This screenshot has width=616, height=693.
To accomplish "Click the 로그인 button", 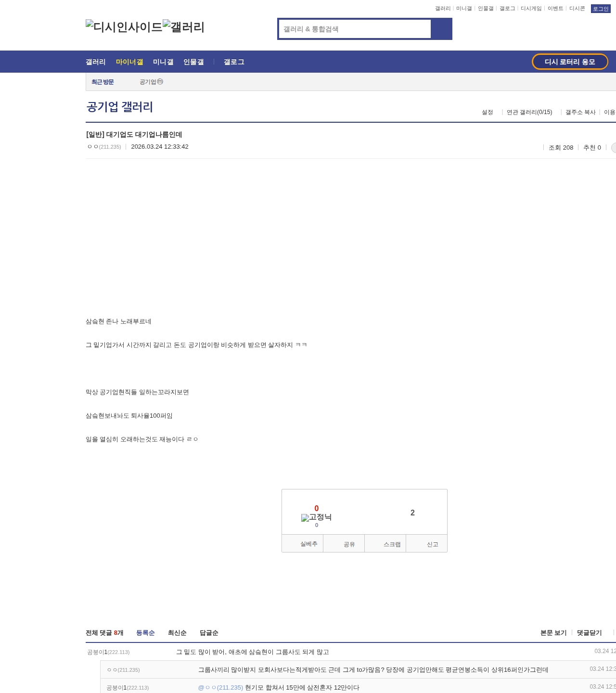I will [601, 9].
